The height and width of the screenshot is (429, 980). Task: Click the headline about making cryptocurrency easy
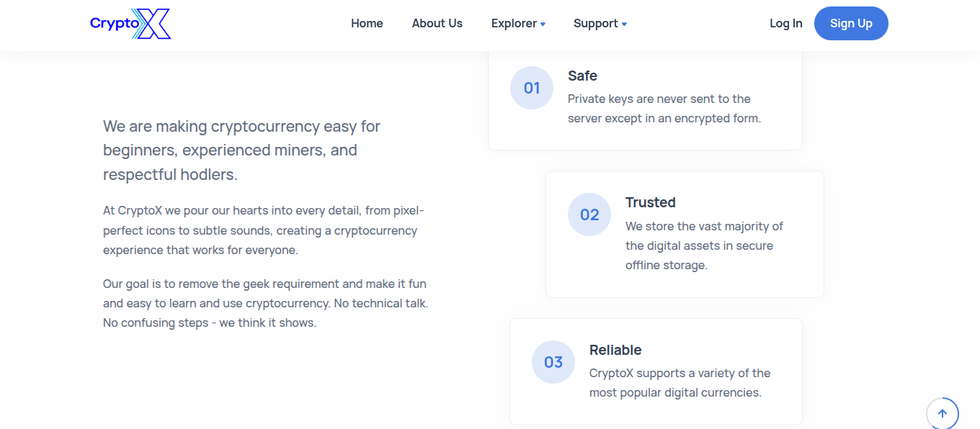241,150
